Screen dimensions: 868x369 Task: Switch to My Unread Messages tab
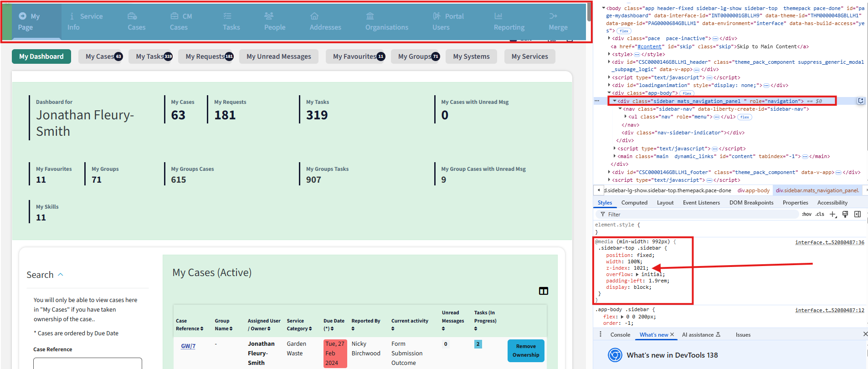pyautogui.click(x=279, y=56)
